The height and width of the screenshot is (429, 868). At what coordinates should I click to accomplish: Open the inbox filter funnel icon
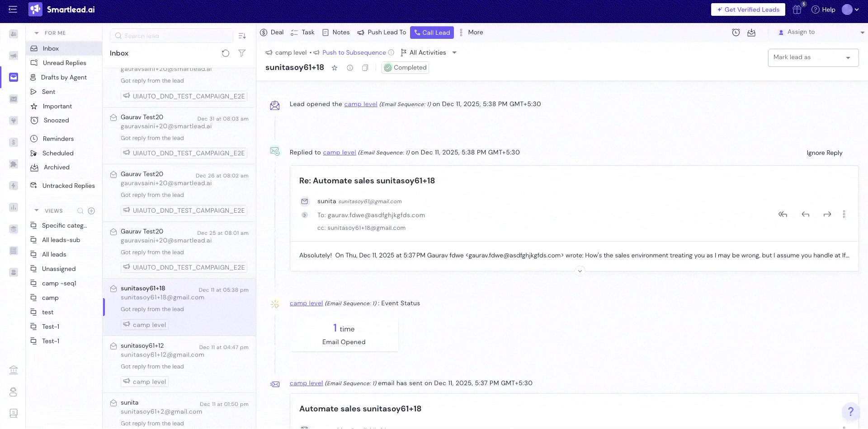(242, 53)
